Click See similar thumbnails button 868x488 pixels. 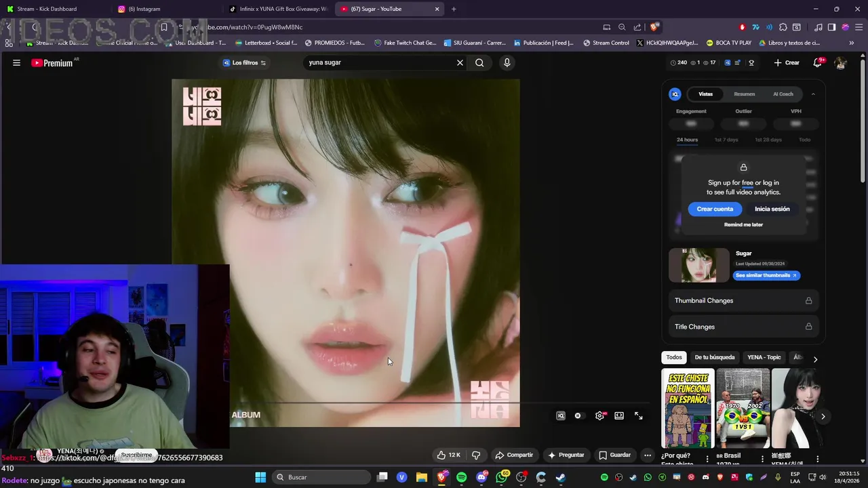766,275
